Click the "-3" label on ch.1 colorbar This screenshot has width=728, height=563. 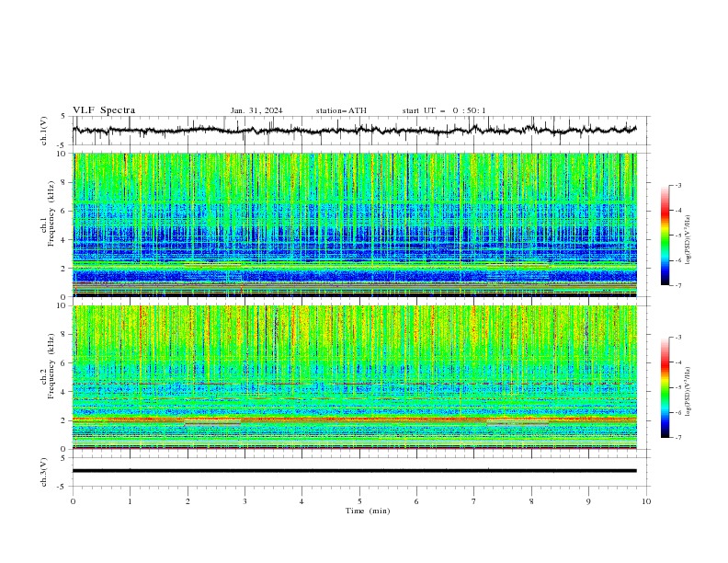[x=677, y=185]
